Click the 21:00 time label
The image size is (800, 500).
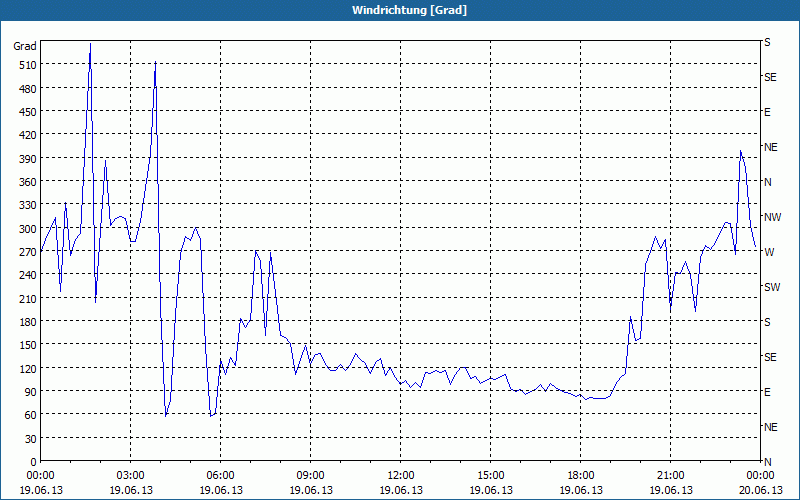[x=670, y=476]
